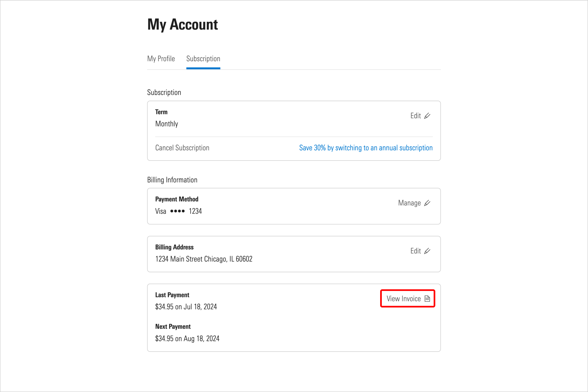This screenshot has width=588, height=392.
Task: Click Edit text for Billing Address
Action: point(415,251)
